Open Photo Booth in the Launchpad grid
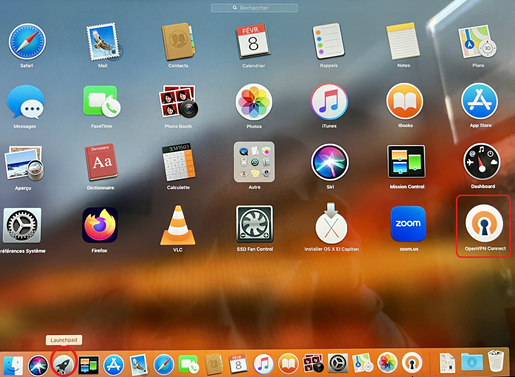 click(178, 101)
